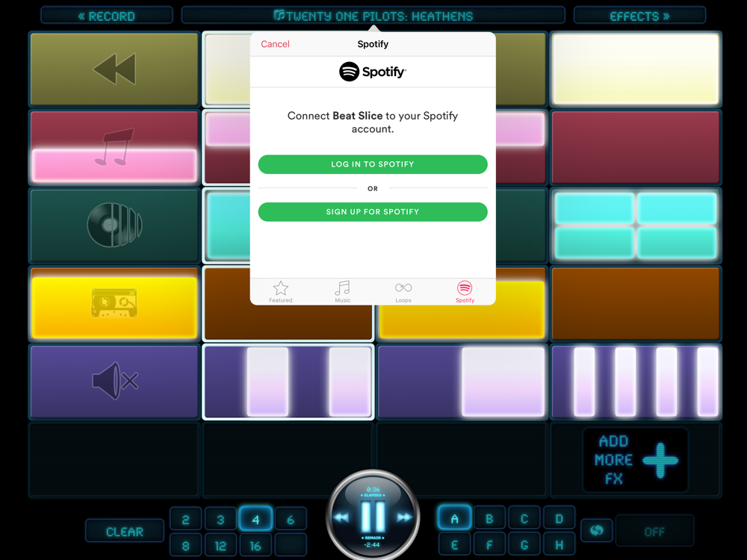Click the loop sync icon beside OFF

(x=596, y=530)
